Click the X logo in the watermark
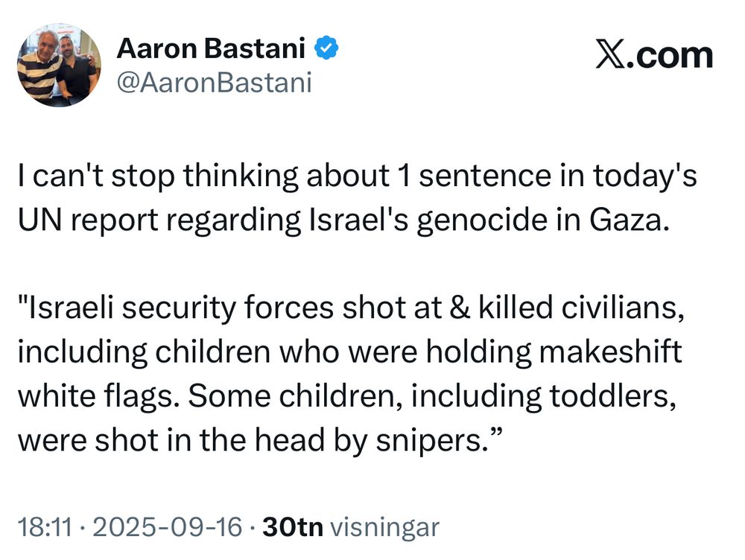Screen dimensions: 745x560 pyautogui.click(x=611, y=56)
